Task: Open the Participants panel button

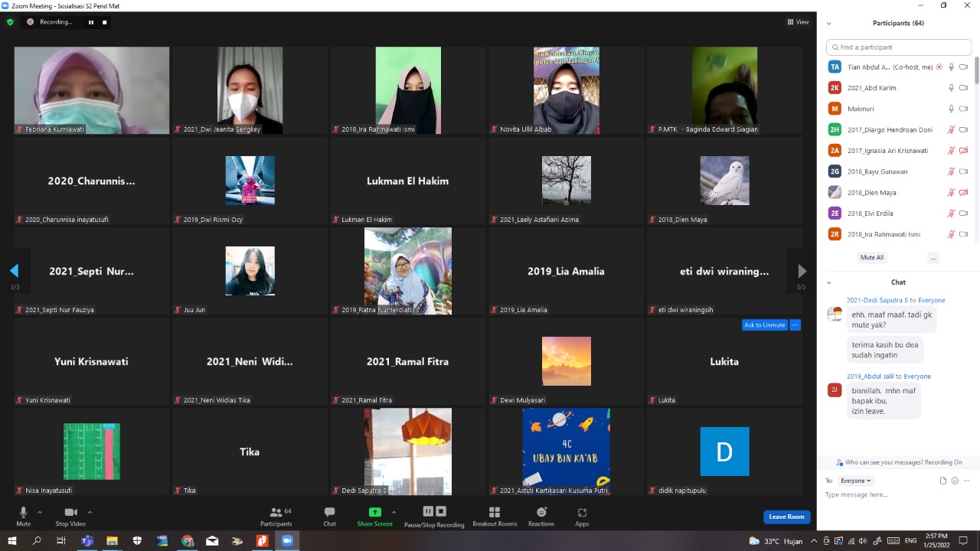Action: (276, 516)
